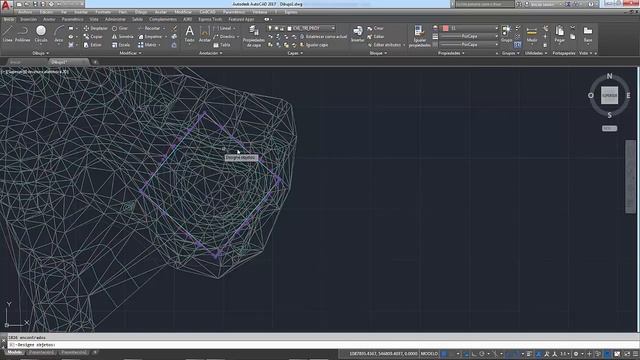
Task: Open the Modificar menu in menu bar
Action: (x=183, y=12)
